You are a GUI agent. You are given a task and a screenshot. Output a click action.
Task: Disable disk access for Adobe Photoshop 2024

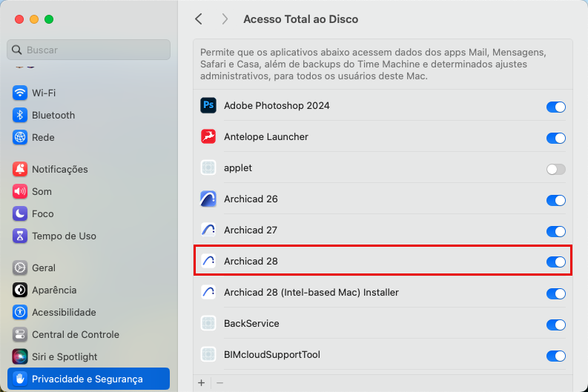tap(556, 107)
